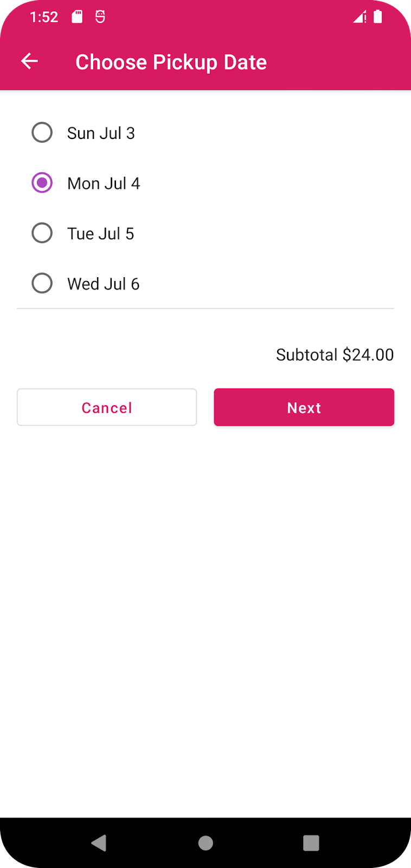Tap the face icon in status bar

tap(100, 17)
